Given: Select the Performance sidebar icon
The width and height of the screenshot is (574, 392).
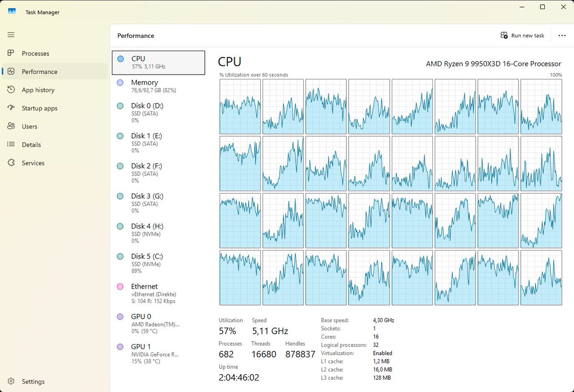Looking at the screenshot, I should [x=11, y=72].
